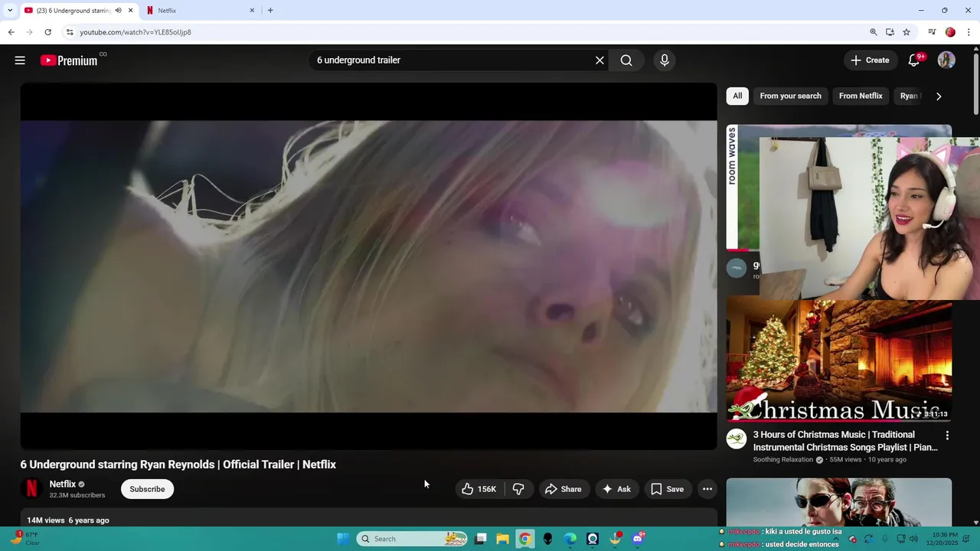Open Netflix channel avatar
This screenshot has height=551, width=980.
tap(31, 488)
